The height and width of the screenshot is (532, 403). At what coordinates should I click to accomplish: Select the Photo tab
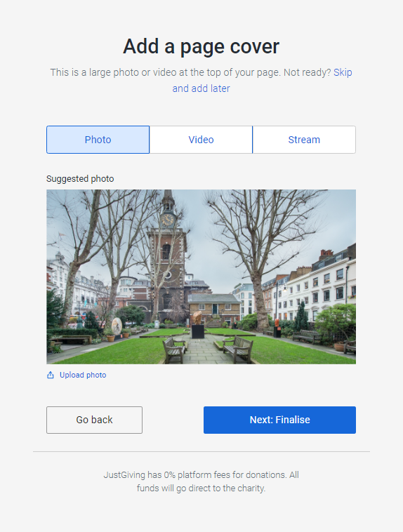98,140
